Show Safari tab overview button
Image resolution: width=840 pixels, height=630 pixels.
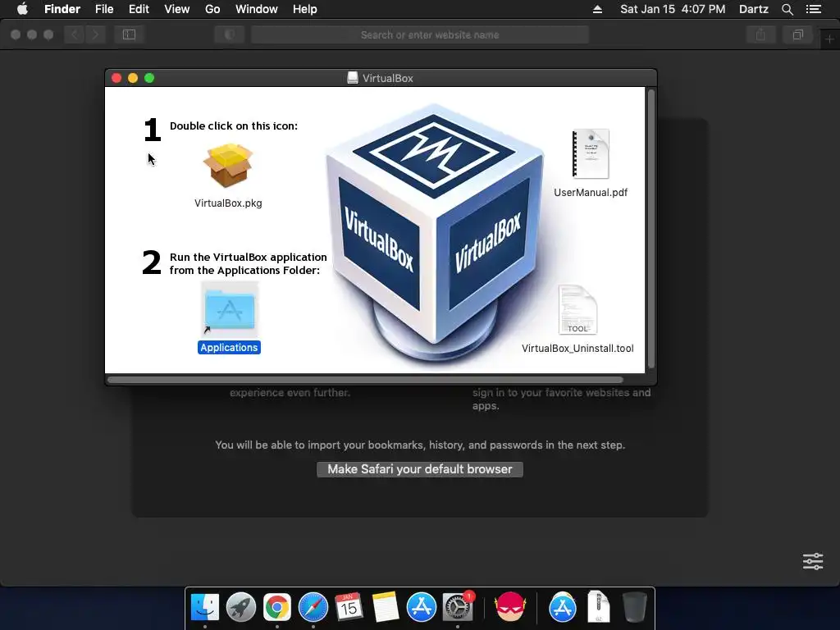(797, 34)
